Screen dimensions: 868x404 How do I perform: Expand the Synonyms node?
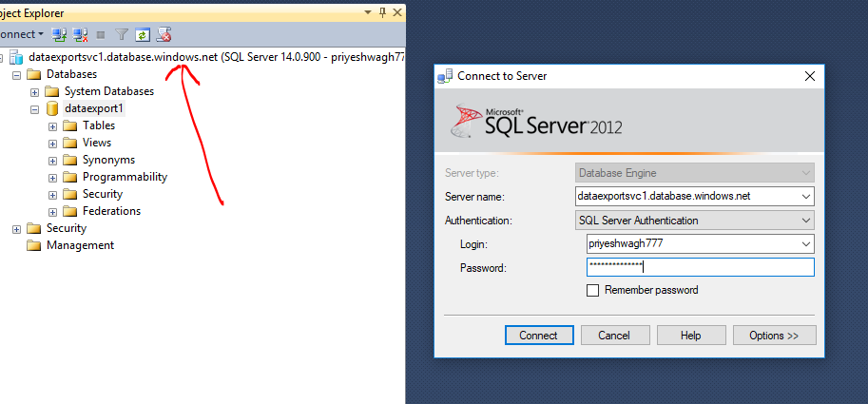click(x=52, y=161)
